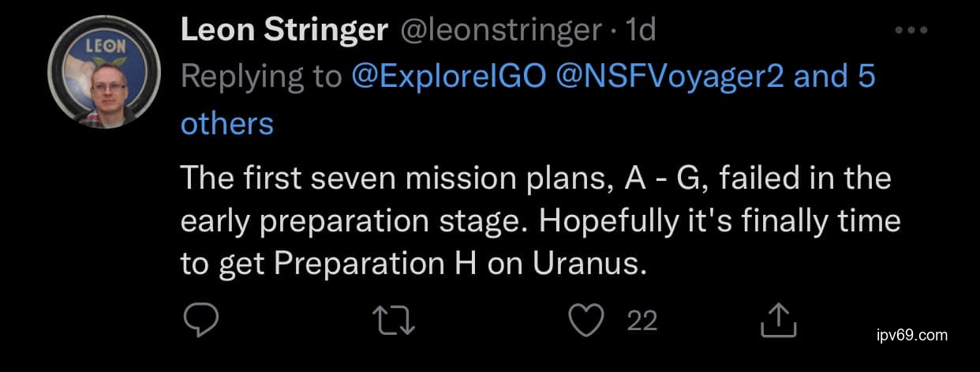Click the word "others" under Replying to
980x372 pixels.
click(227, 123)
